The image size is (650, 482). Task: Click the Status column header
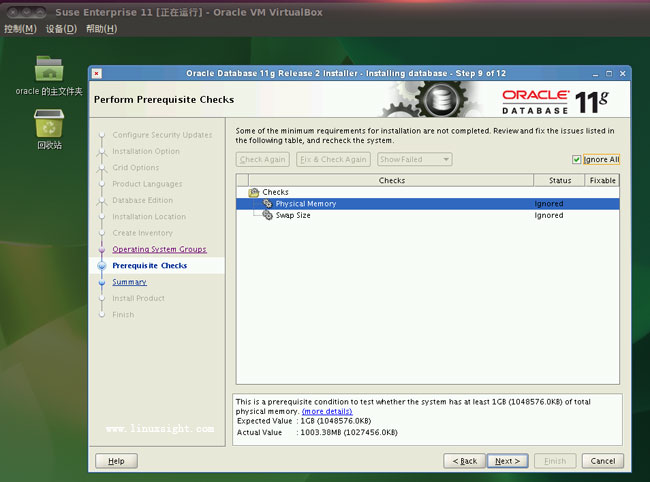[560, 180]
